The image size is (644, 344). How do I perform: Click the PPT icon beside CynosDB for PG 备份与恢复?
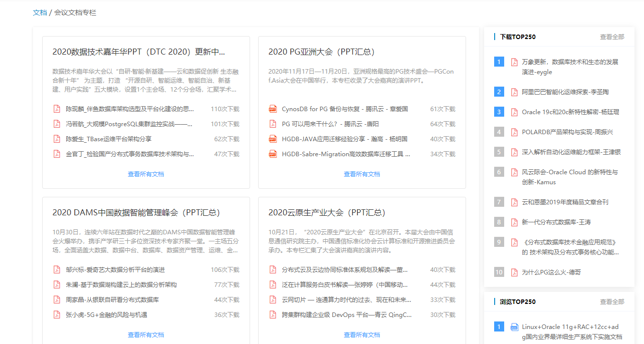tap(273, 108)
